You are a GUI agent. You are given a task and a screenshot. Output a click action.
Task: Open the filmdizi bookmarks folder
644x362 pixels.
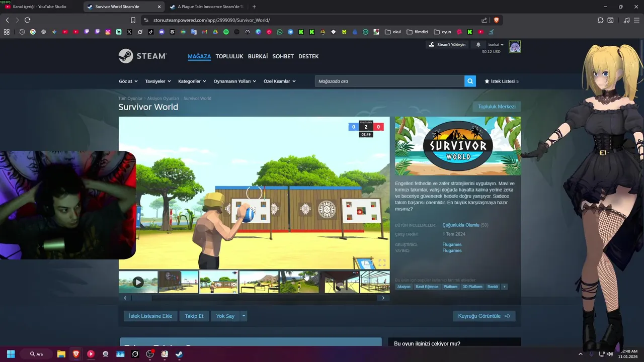click(417, 32)
